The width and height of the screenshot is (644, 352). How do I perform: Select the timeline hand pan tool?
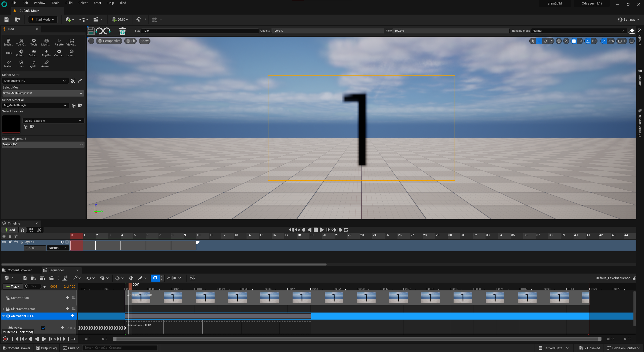tap(31, 230)
